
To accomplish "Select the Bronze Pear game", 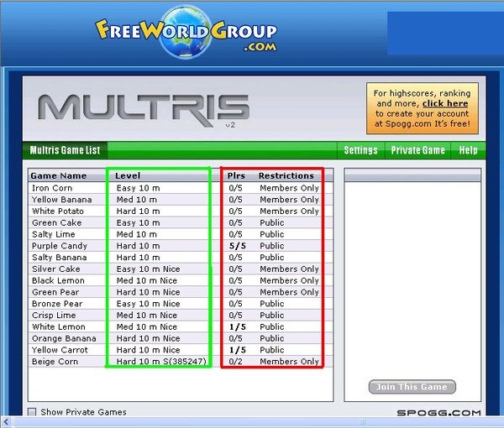I will (x=181, y=304).
